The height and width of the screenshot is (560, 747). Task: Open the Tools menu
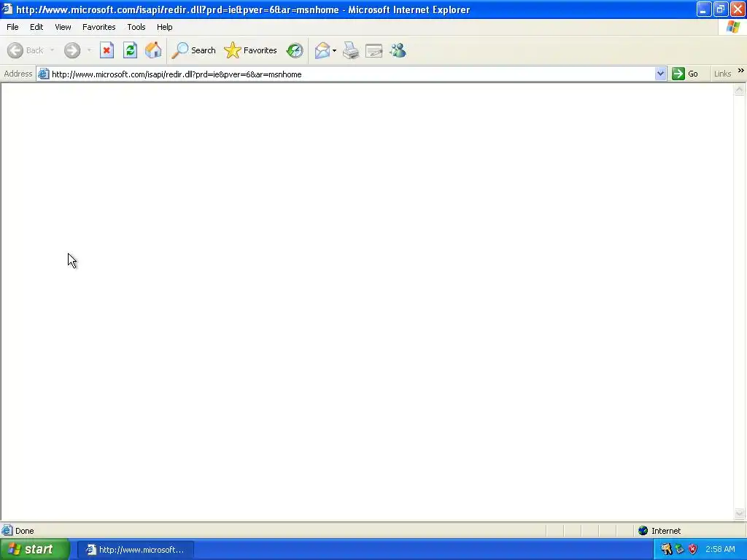(136, 27)
